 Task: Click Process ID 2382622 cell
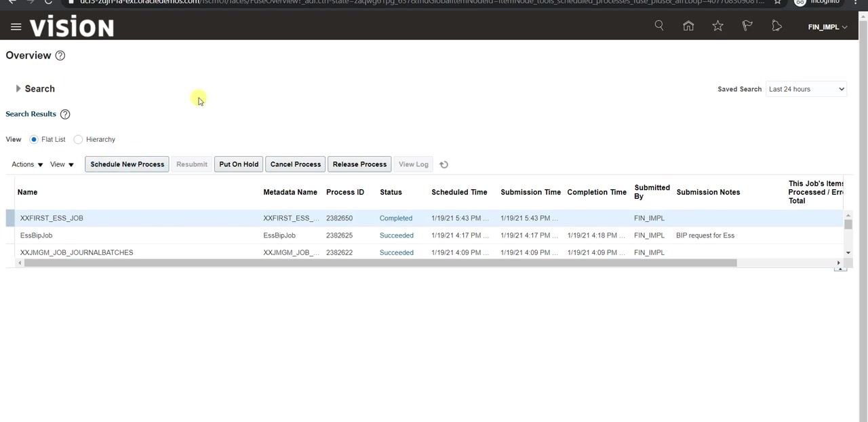point(339,252)
